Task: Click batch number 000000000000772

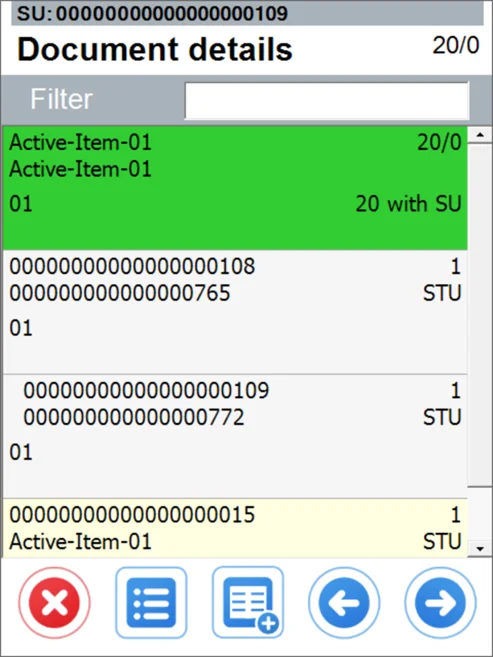Action: point(134,417)
